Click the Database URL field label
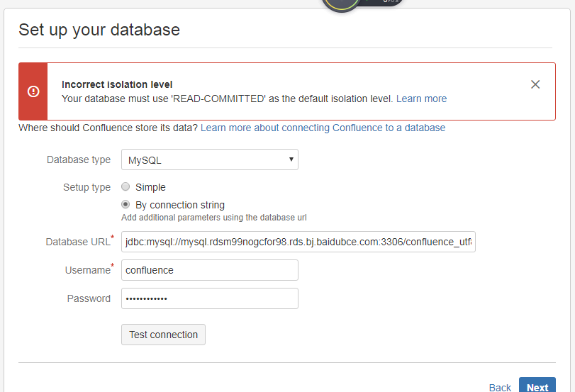Viewport: 575px width, 392px height. tap(77, 242)
